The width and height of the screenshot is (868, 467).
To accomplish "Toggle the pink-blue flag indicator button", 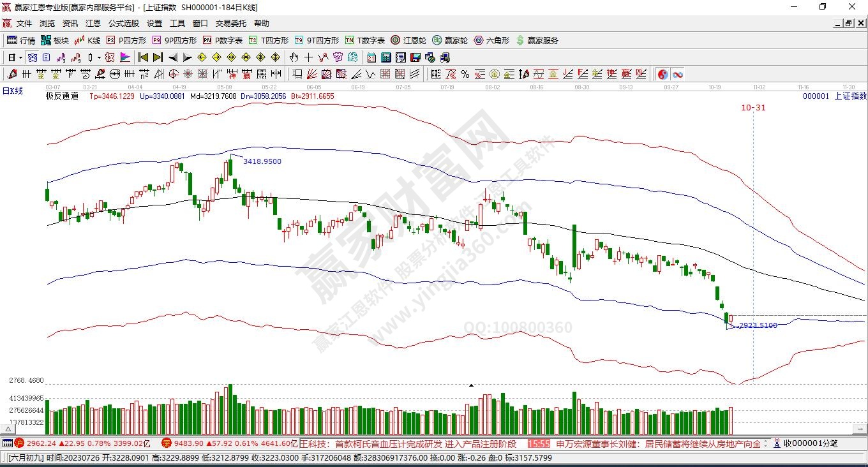I will pos(125,57).
